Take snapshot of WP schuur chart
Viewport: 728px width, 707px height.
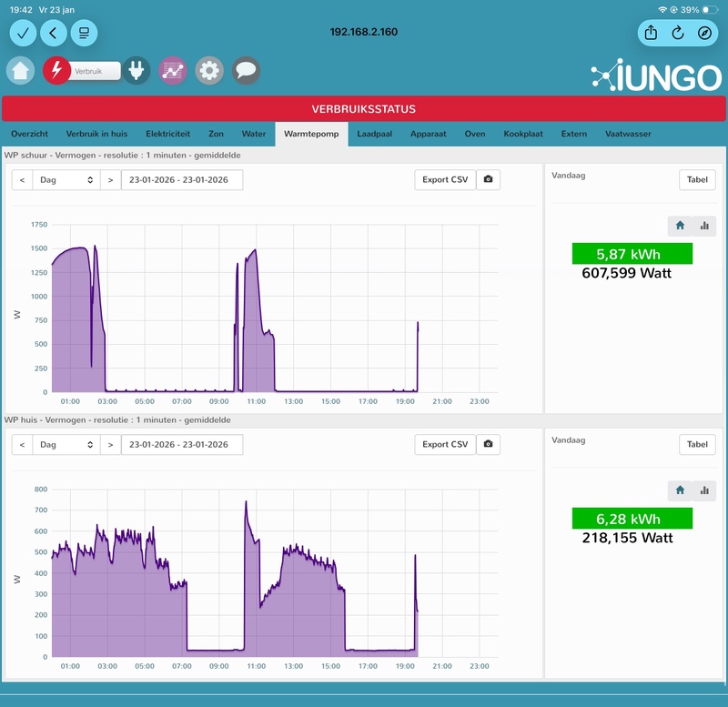[488, 179]
